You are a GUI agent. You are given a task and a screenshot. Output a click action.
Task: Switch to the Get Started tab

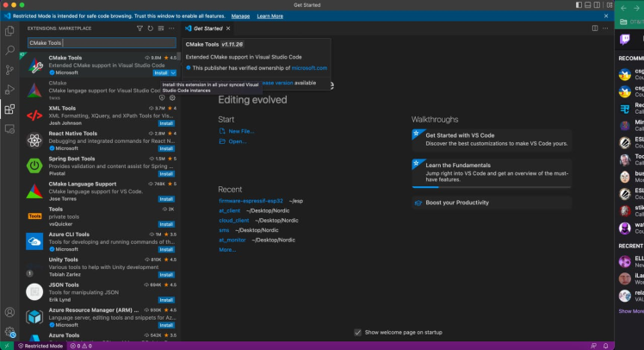coord(207,28)
